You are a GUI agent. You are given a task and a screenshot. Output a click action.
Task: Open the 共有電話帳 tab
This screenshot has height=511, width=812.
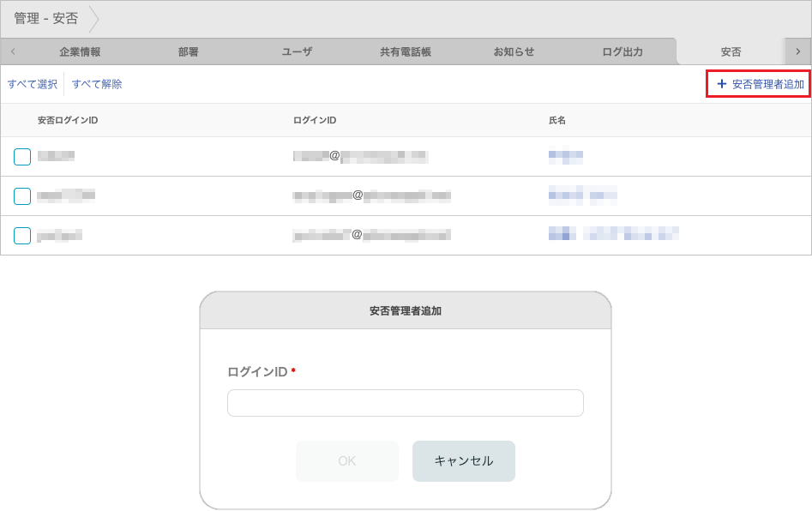tap(406, 51)
